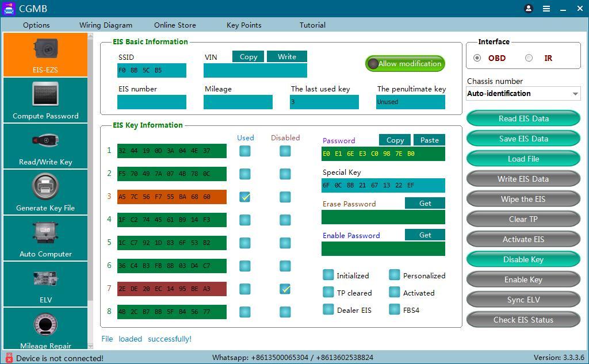
Task: Select key 3 data row A5 7C 56
Action: coord(171,197)
